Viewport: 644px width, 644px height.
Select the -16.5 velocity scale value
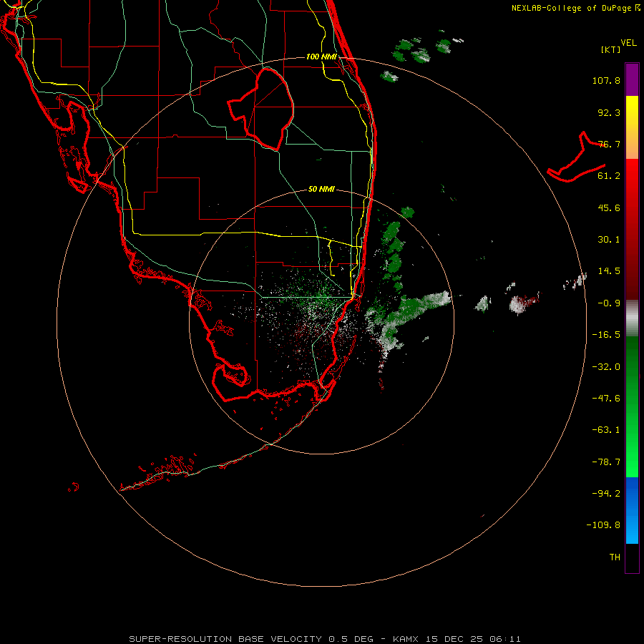(x=606, y=335)
